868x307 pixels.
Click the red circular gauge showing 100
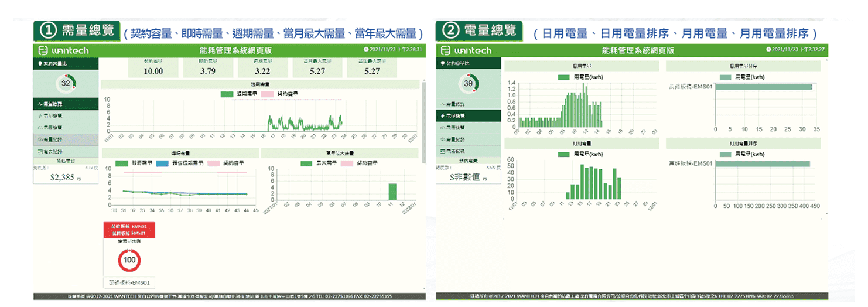[x=129, y=260]
